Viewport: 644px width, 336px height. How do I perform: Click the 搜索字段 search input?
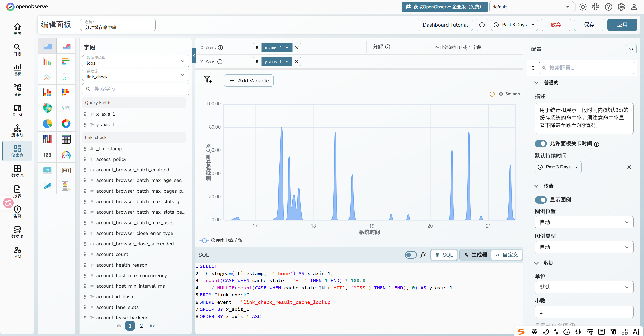[x=136, y=89]
